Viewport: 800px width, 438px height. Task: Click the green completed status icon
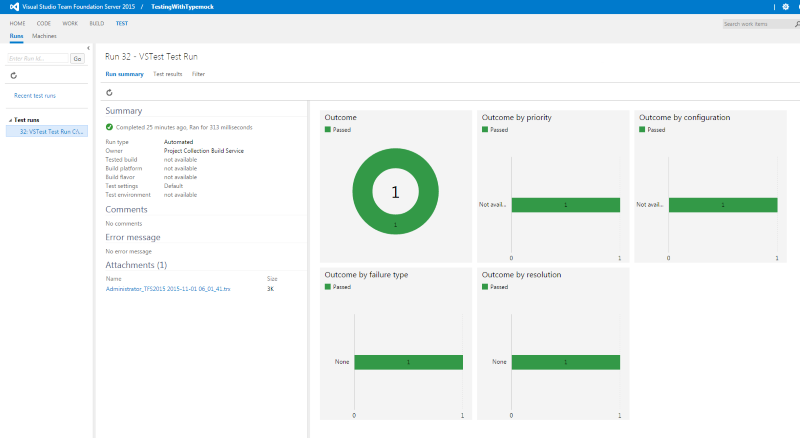(x=109, y=128)
